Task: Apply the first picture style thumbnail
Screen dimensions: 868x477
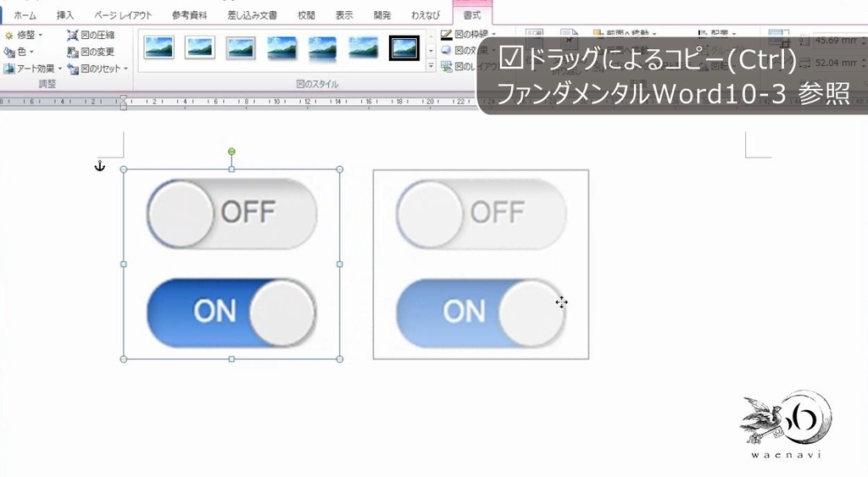Action: click(x=159, y=48)
